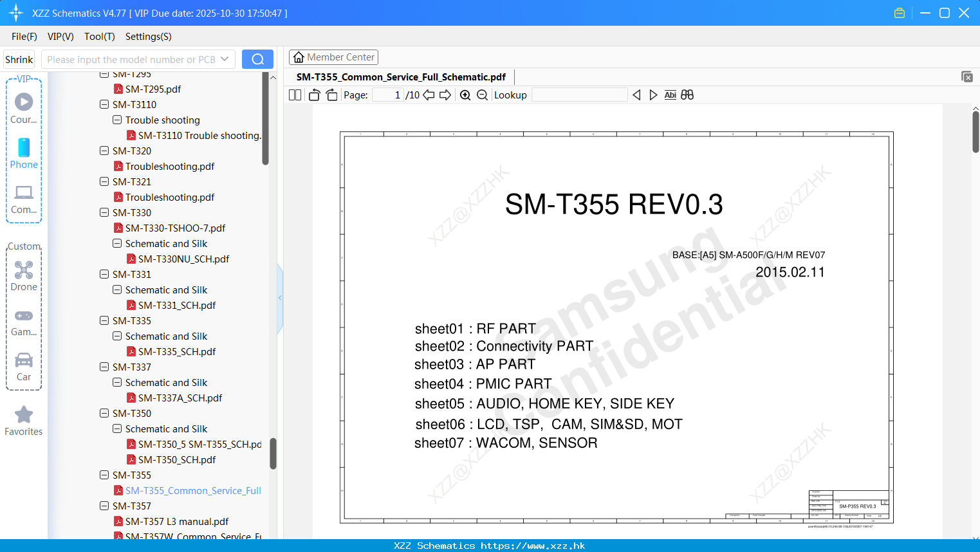The width and height of the screenshot is (980, 552).
Task: Open SM-T331_SCH.pdf
Action: click(x=177, y=306)
